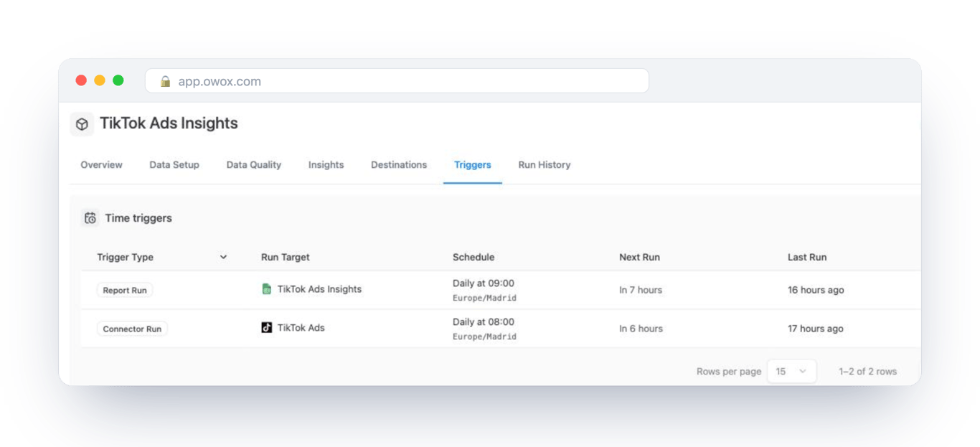Click the Report Run badge

click(x=125, y=291)
